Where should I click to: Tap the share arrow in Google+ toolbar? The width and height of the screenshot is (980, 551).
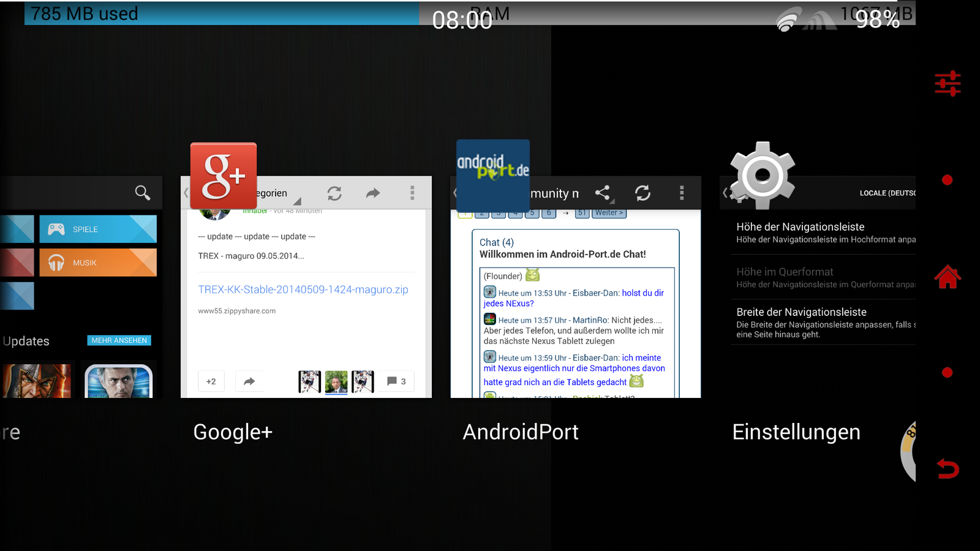pyautogui.click(x=373, y=193)
